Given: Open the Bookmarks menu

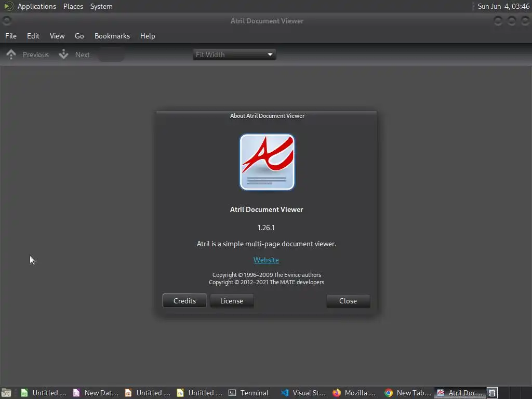Looking at the screenshot, I should 112,36.
